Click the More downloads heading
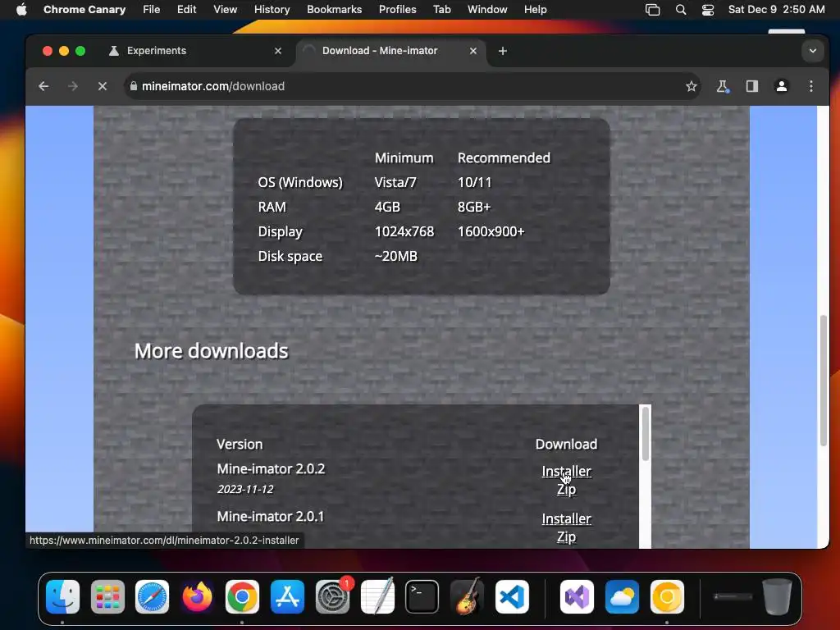 tap(211, 351)
